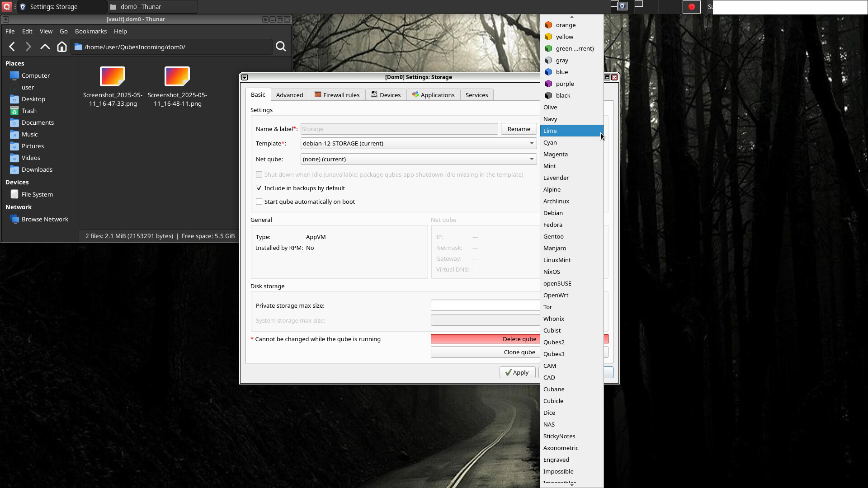This screenshot has height=488, width=868.
Task: Click the red recording indicator in the tray
Action: coord(692,7)
